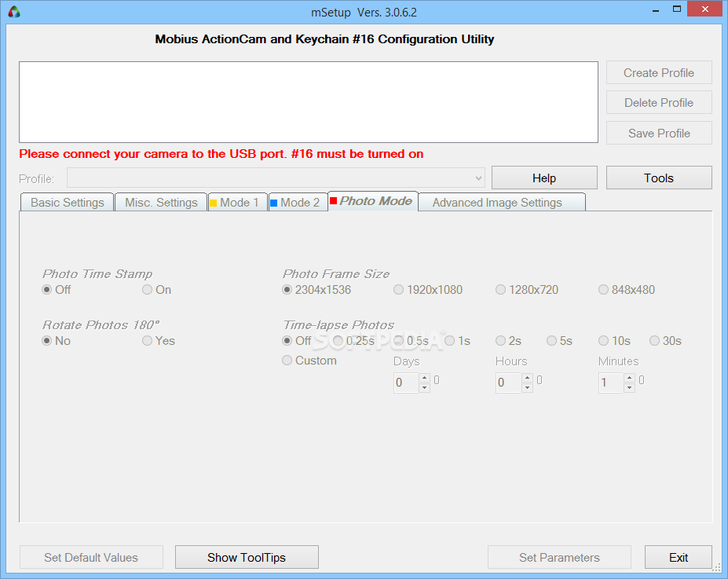Minimize the mSetup window
The height and width of the screenshot is (579, 728).
[656, 9]
